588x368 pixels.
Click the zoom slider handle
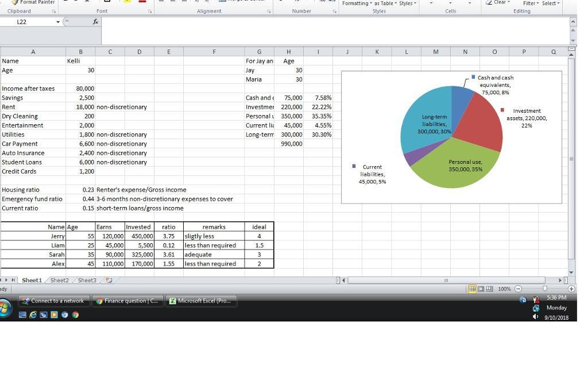click(545, 289)
